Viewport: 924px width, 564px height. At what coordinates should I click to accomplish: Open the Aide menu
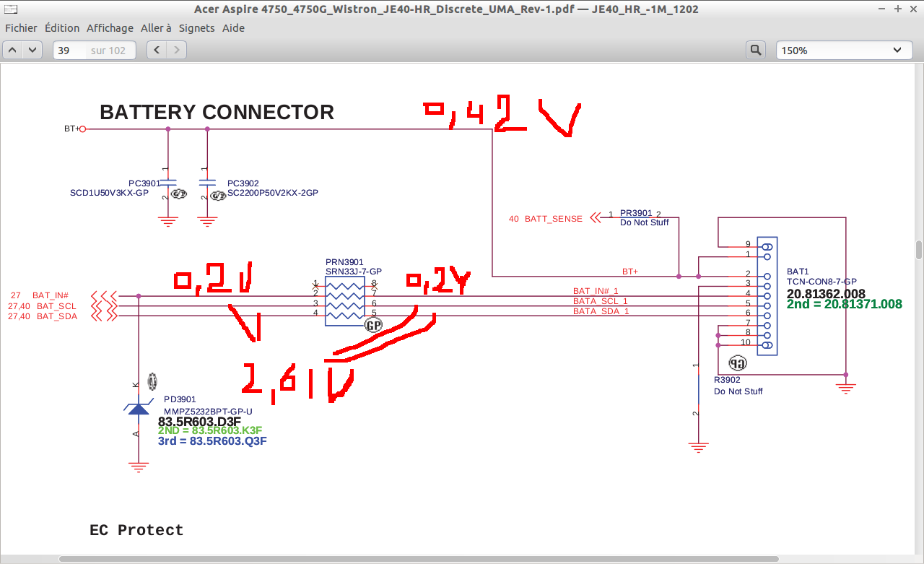233,28
